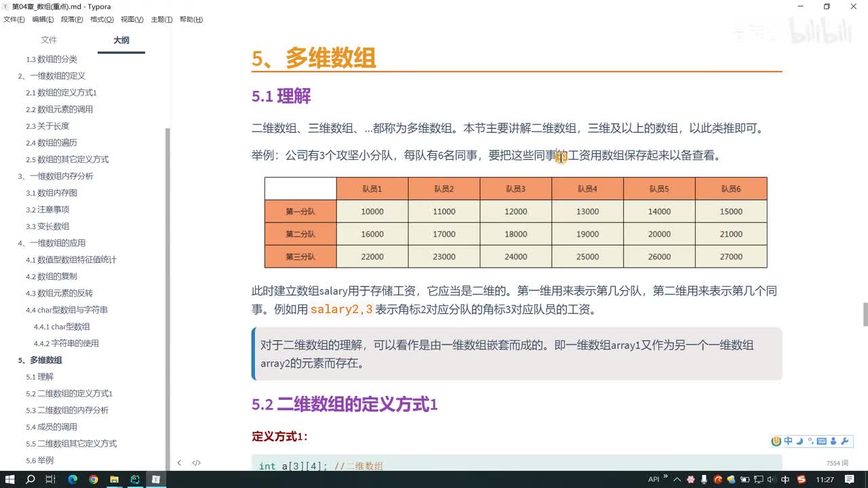
Task: Go to outline item 2.2 数组元素的调用
Action: (60, 109)
